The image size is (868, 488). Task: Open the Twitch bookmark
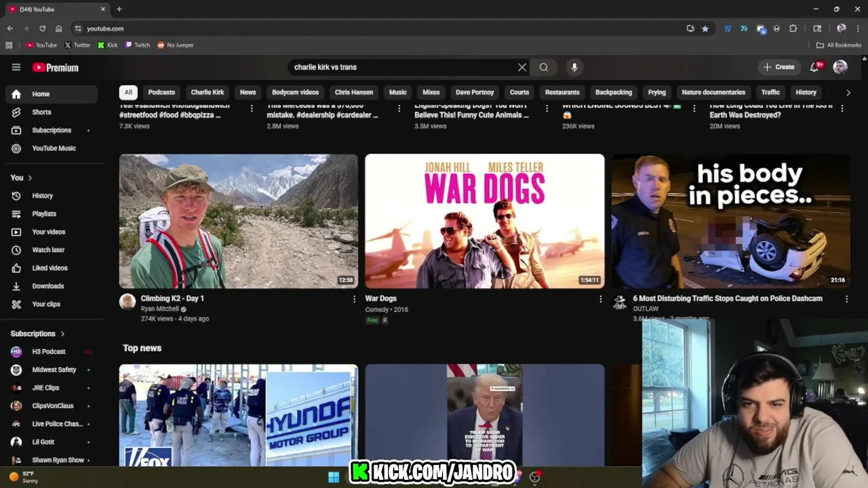pos(138,45)
